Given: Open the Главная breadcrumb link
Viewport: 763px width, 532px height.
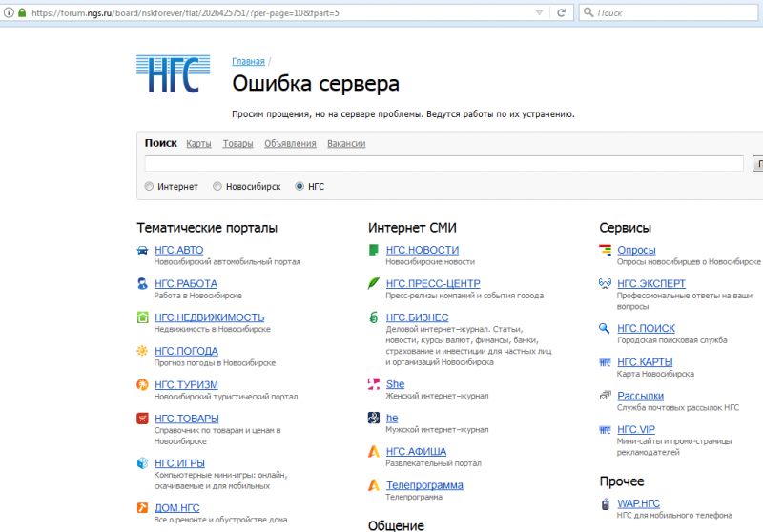Looking at the screenshot, I should coord(248,61).
